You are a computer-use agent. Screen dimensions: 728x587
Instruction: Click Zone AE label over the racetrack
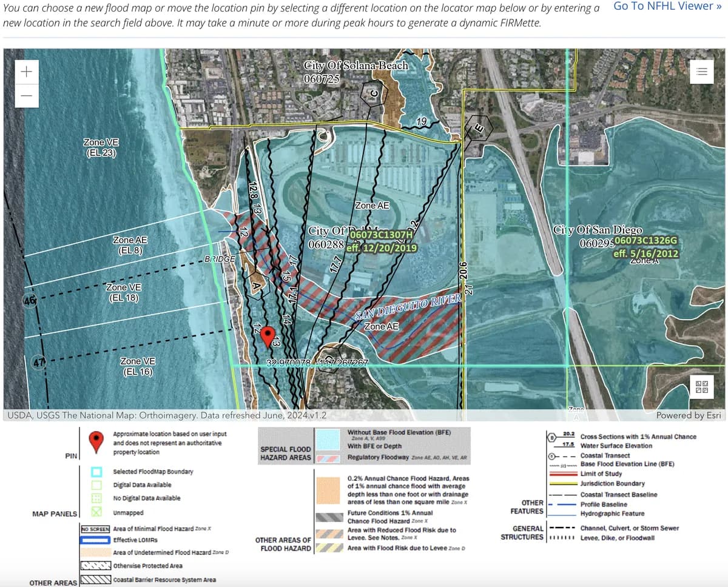(372, 206)
